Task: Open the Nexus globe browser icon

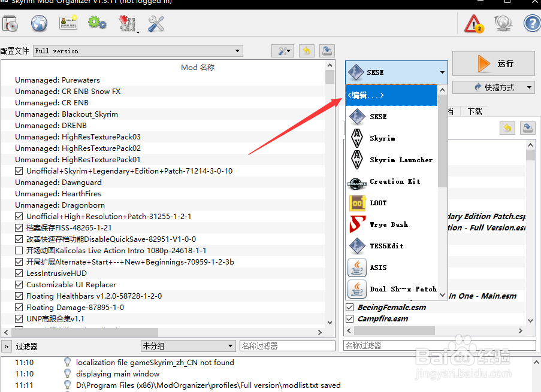Action: coord(40,23)
